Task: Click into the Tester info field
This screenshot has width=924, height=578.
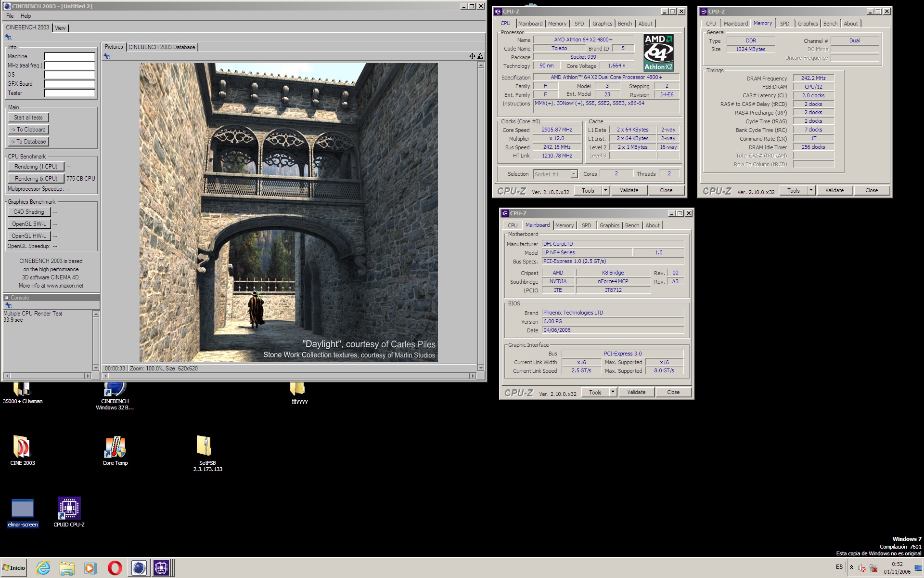Action: (70, 93)
